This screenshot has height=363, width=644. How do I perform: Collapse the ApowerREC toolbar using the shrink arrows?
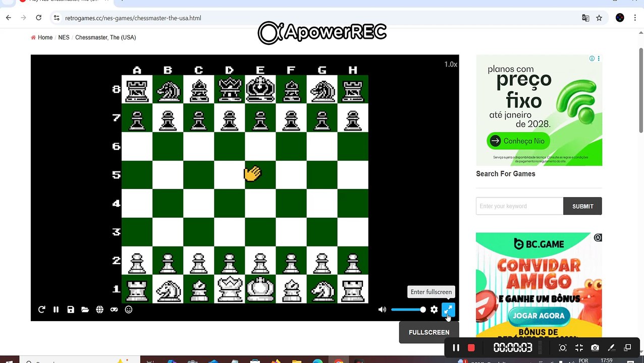coord(579,348)
